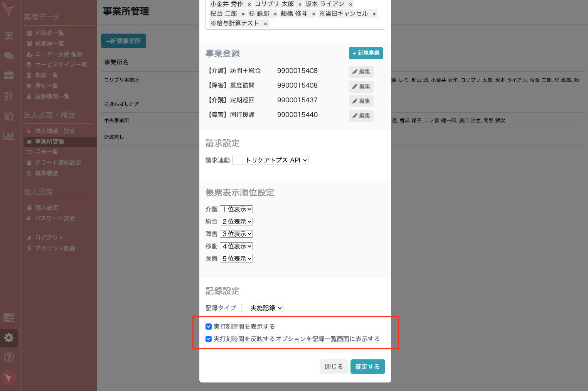Click the +新規事業 button
Viewport: 588px width, 391px height.
(x=366, y=53)
